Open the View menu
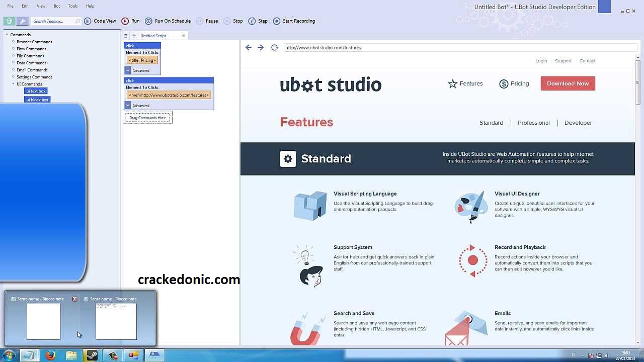 tap(41, 6)
